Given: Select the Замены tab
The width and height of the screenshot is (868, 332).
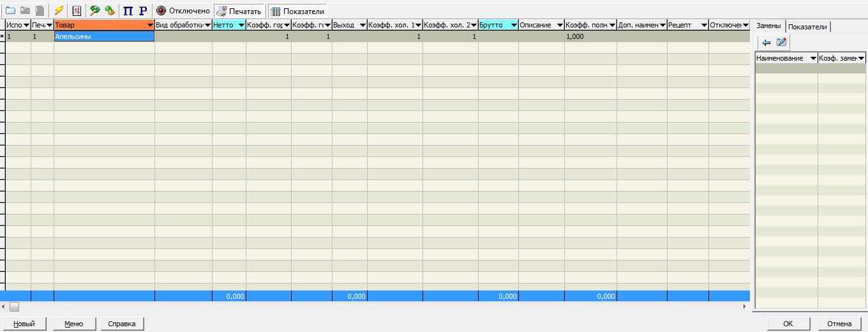Looking at the screenshot, I should [x=768, y=26].
